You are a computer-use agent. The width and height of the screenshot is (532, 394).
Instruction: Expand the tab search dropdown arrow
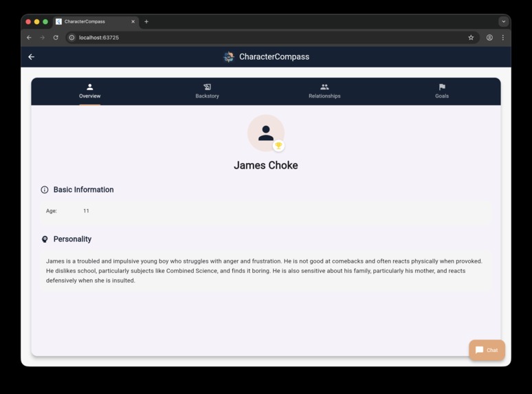tap(504, 22)
